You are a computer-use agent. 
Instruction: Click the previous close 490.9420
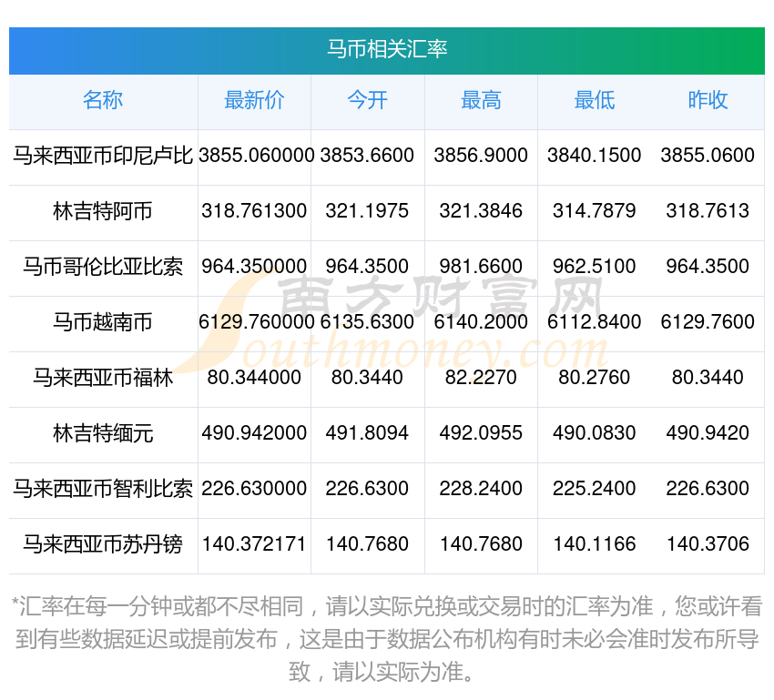click(708, 433)
